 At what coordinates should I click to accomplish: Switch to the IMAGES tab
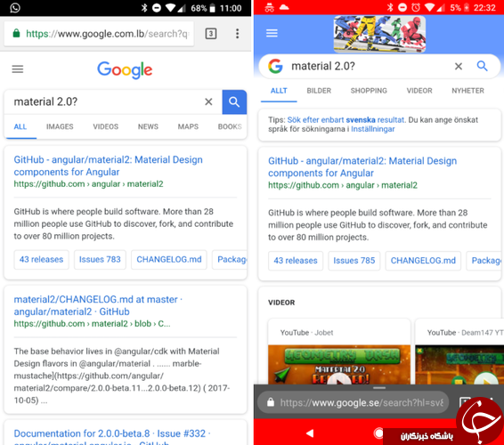pyautogui.click(x=60, y=126)
